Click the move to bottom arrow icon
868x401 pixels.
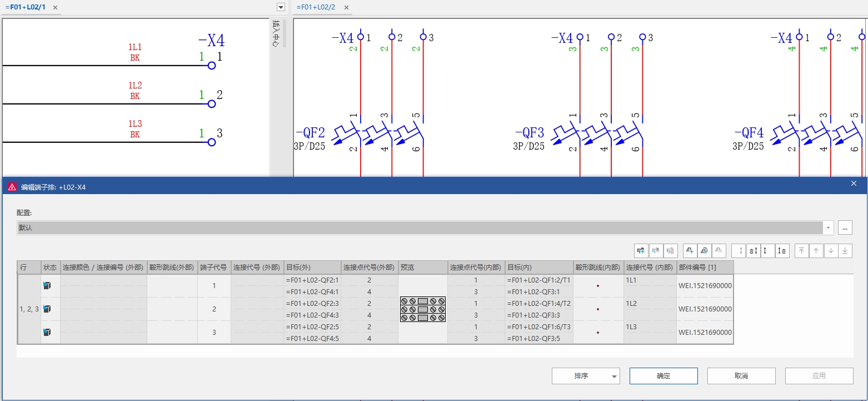click(845, 251)
